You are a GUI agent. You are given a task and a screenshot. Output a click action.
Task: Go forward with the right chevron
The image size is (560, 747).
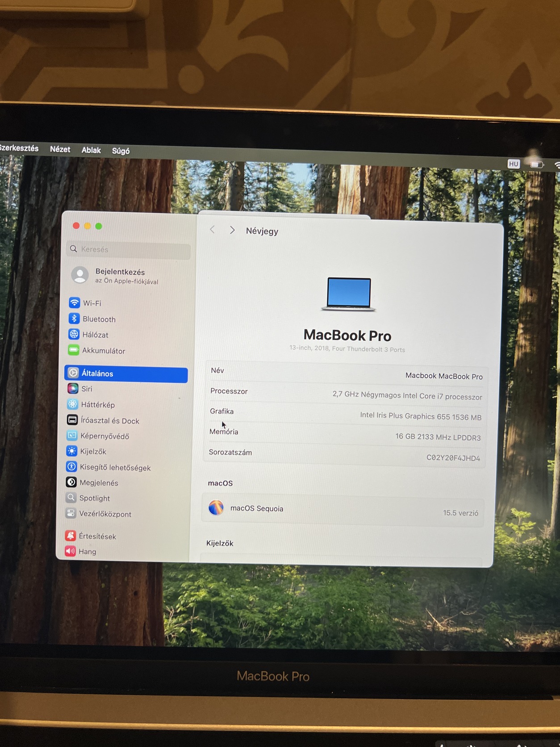(232, 230)
